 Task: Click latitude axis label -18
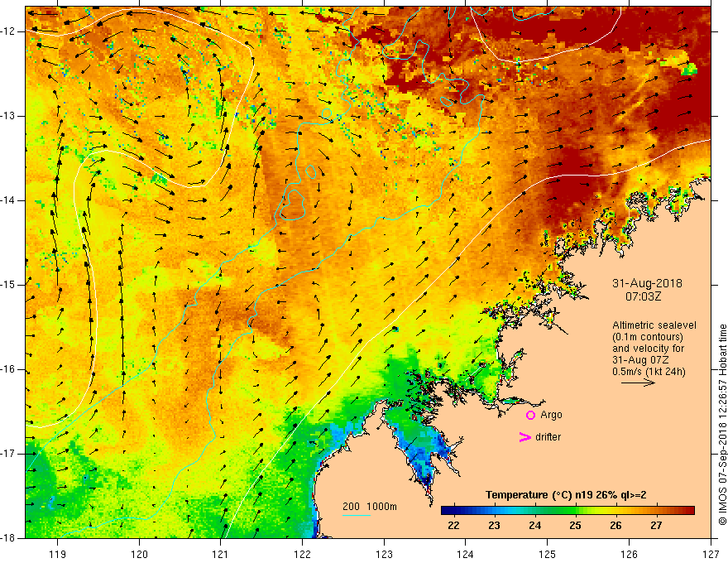pos(9,538)
